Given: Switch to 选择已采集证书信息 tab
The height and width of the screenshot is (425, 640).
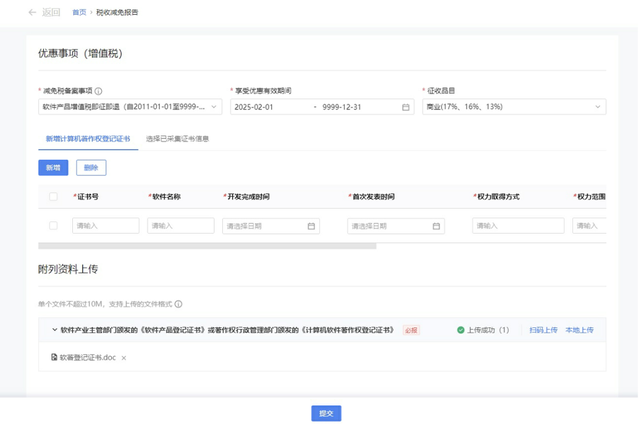Looking at the screenshot, I should pyautogui.click(x=178, y=139).
